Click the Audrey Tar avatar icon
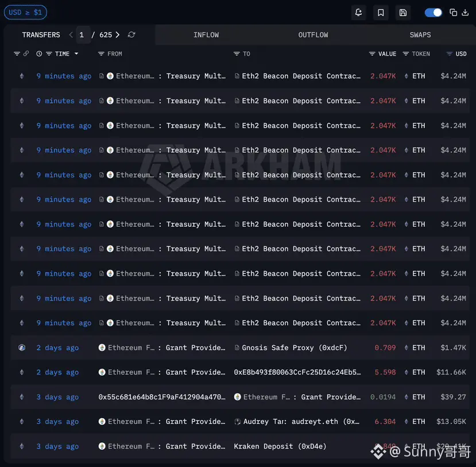Image resolution: width=476 pixels, height=467 pixels. pyautogui.click(x=237, y=422)
